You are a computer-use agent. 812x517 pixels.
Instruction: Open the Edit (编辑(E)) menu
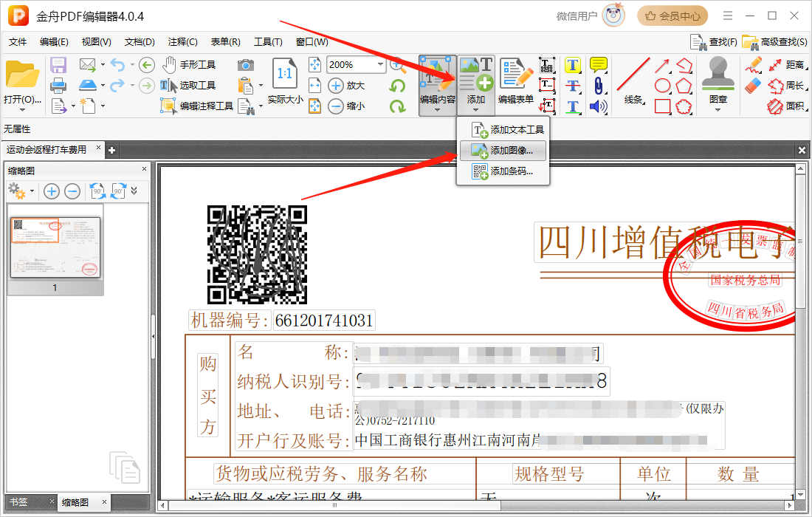coord(54,41)
